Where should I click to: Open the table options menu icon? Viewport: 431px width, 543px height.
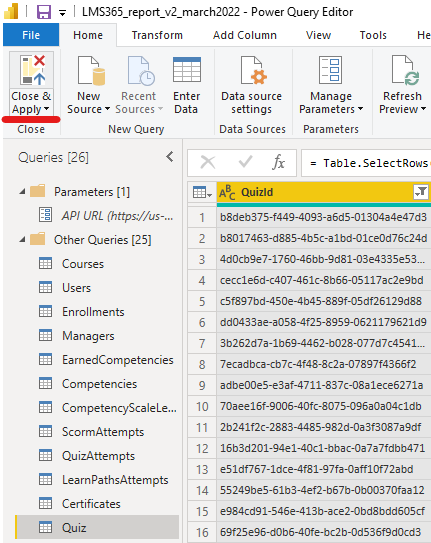point(202,192)
